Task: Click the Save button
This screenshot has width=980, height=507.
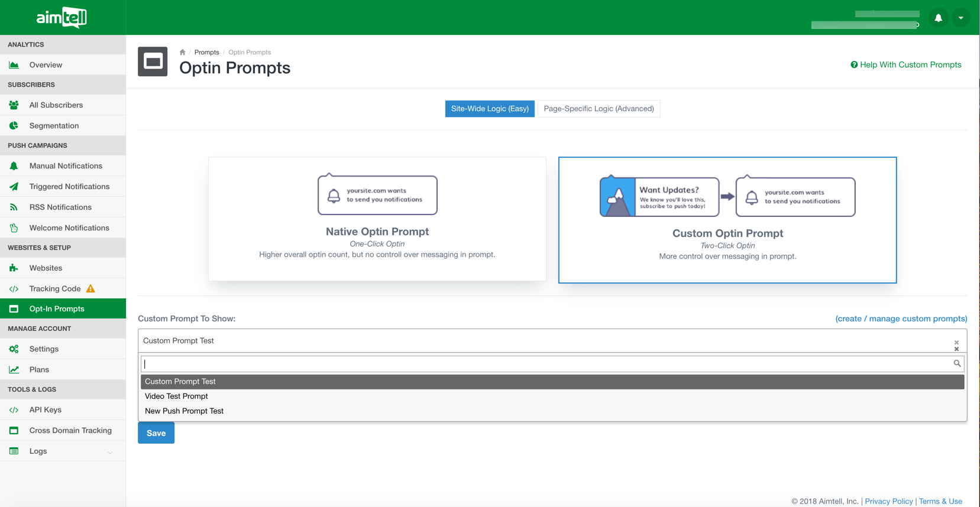Action: click(156, 433)
